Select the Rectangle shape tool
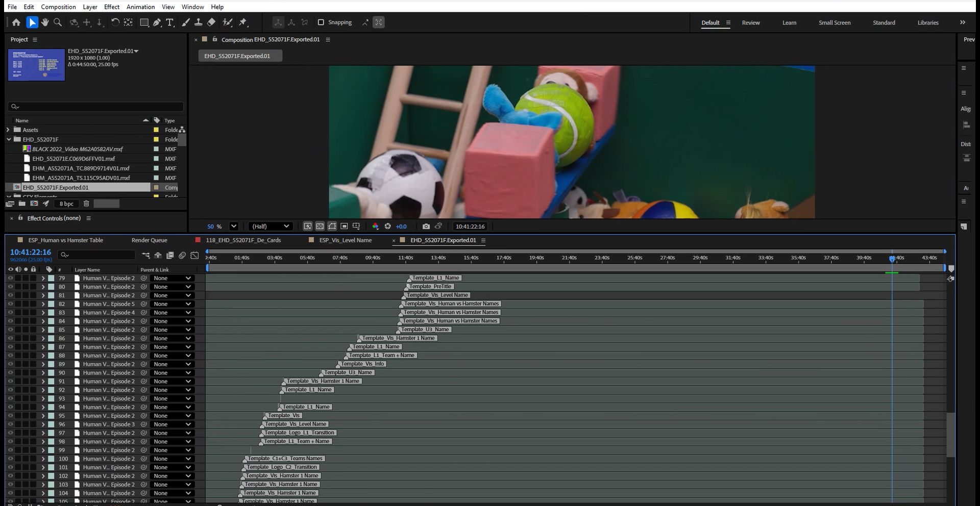980x506 pixels. coord(144,22)
